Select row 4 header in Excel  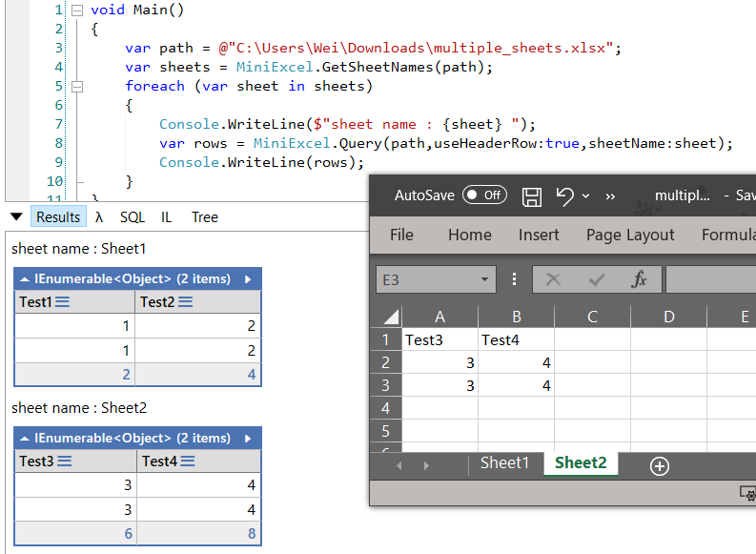coord(386,408)
